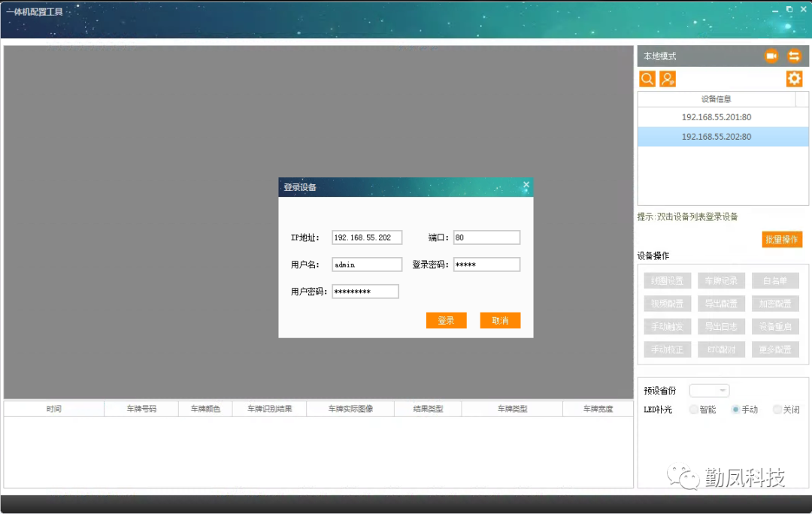Open the 导出配置 export settings
Image resolution: width=812 pixels, height=514 pixels.
pyautogui.click(x=721, y=303)
